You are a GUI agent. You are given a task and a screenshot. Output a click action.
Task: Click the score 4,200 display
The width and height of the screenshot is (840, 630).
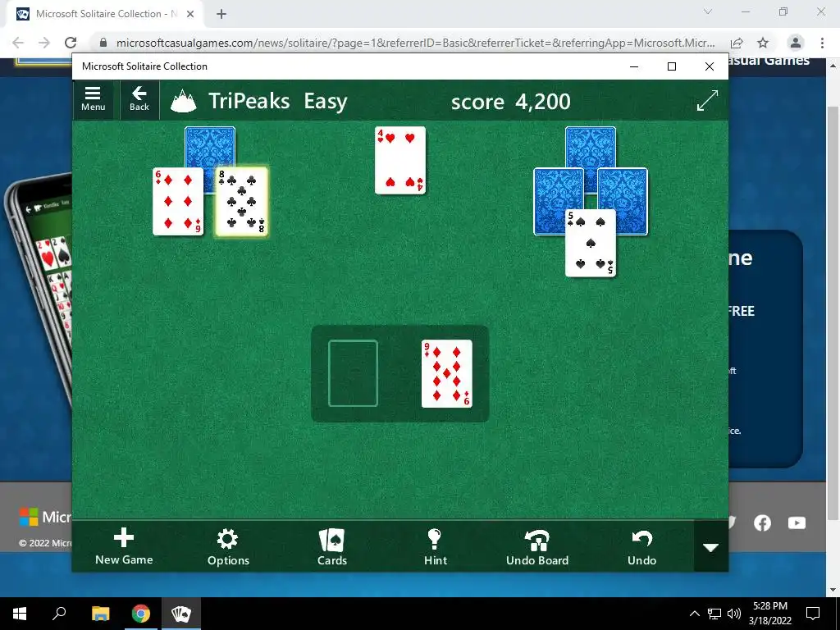pos(510,101)
